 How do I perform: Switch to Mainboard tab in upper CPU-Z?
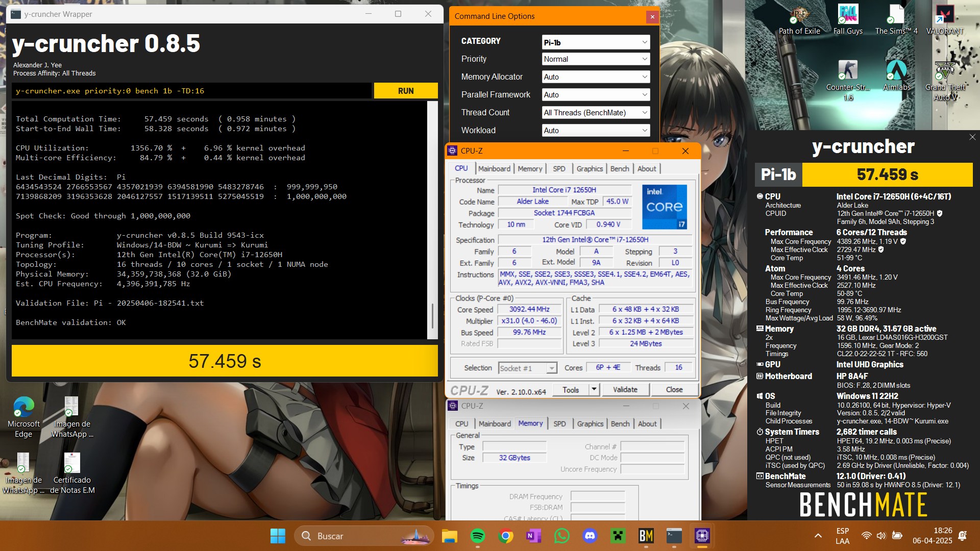tap(494, 169)
